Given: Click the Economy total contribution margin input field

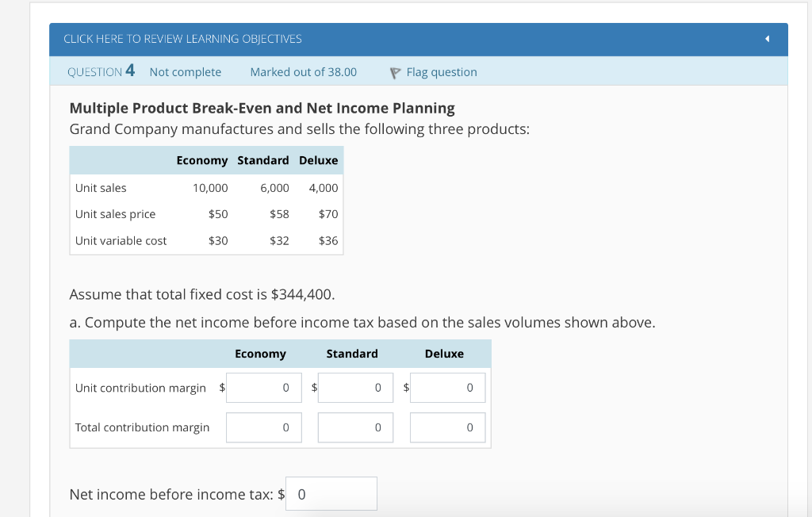Looking at the screenshot, I should tap(264, 427).
